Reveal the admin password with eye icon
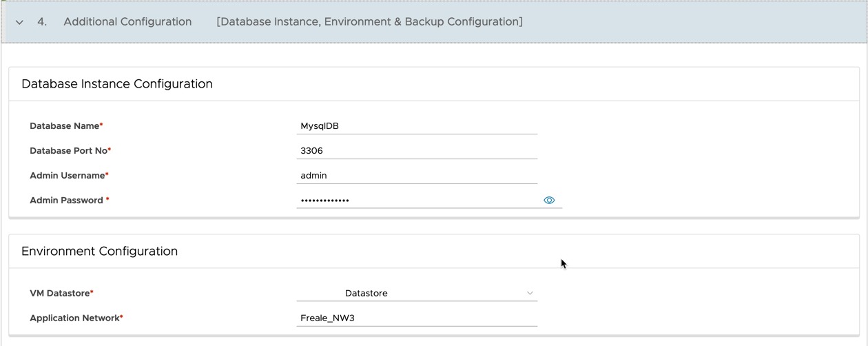The width and height of the screenshot is (868, 346). pos(549,201)
